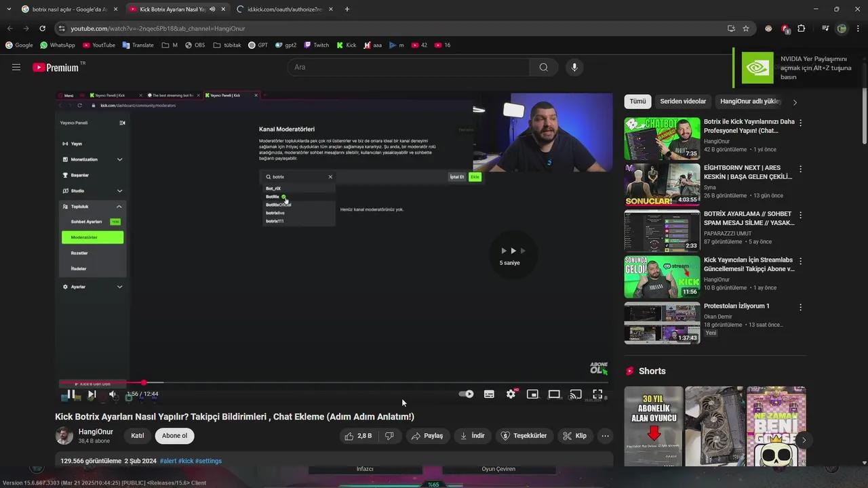Open YouTube hamburger guide menu
868x488 pixels.
coord(16,67)
